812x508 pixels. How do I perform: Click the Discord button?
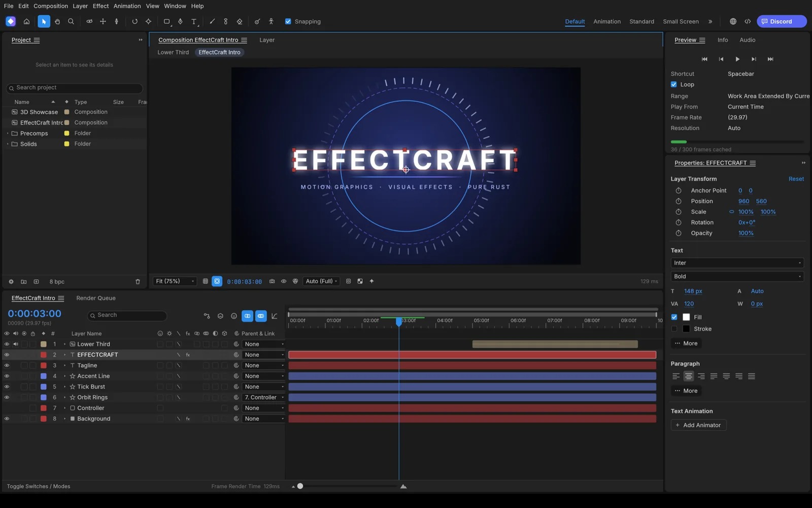pos(782,21)
